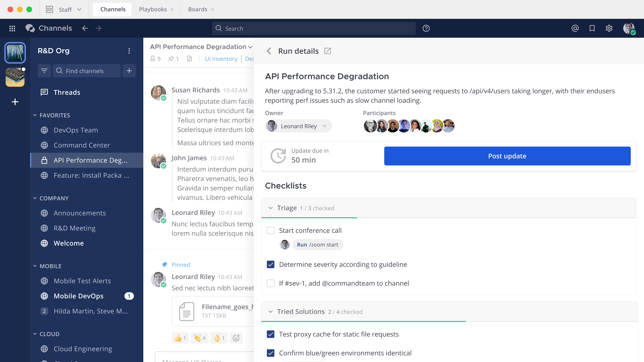Viewport: 644px width, 362px height.
Task: Collapse the Triage checklist section
Action: click(x=271, y=208)
